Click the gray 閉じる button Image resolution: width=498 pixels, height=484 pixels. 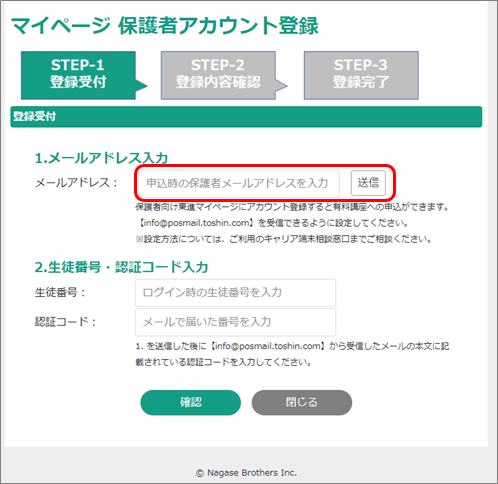point(302,402)
